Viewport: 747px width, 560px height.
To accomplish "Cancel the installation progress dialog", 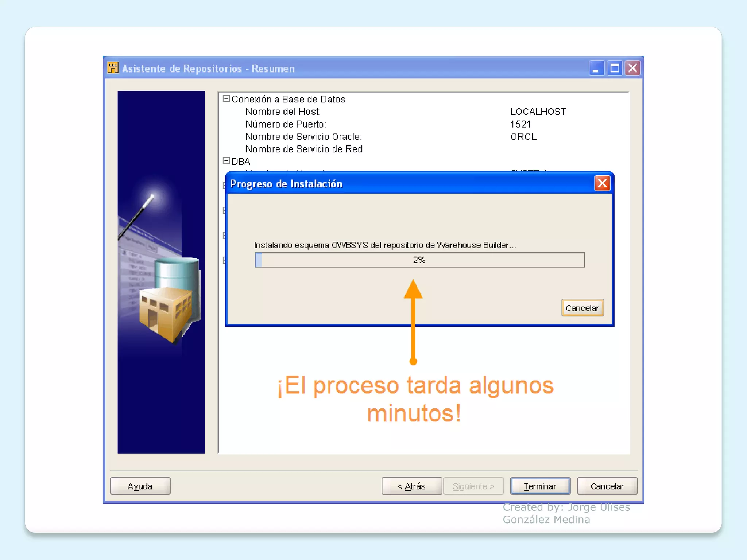I will (x=582, y=308).
